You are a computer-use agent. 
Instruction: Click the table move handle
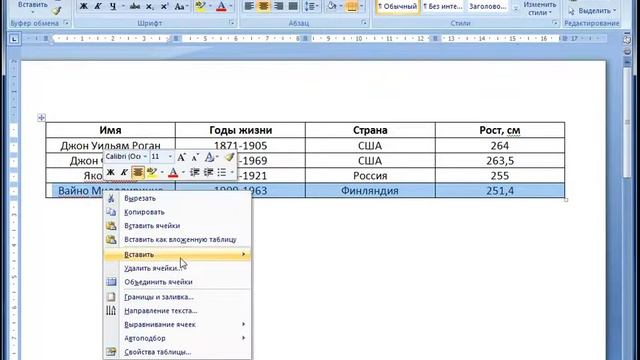(41, 118)
